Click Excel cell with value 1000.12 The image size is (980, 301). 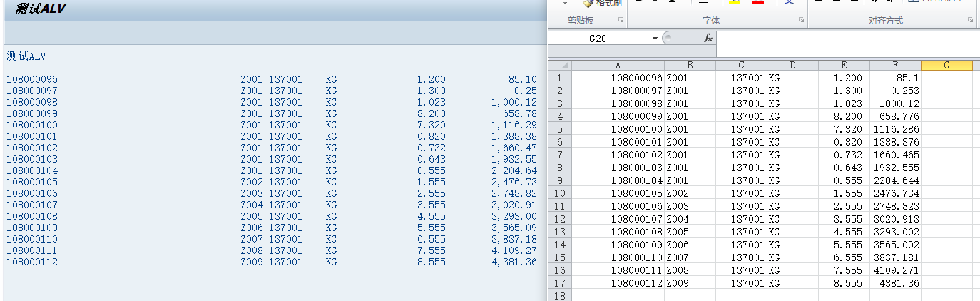[x=895, y=103]
